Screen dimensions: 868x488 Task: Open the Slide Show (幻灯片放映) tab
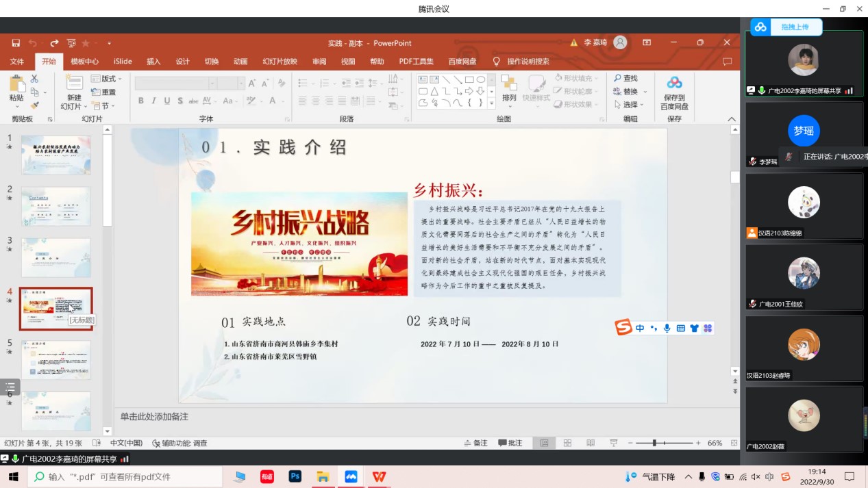tap(280, 62)
